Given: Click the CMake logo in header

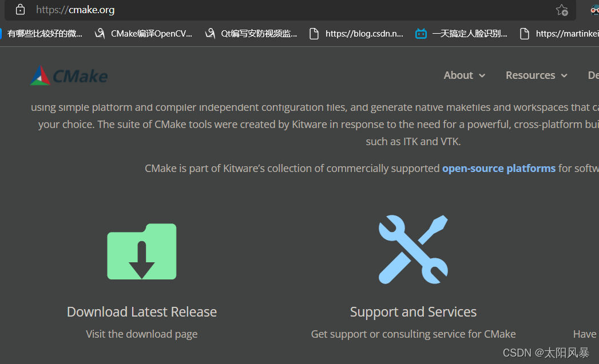Looking at the screenshot, I should (x=69, y=75).
